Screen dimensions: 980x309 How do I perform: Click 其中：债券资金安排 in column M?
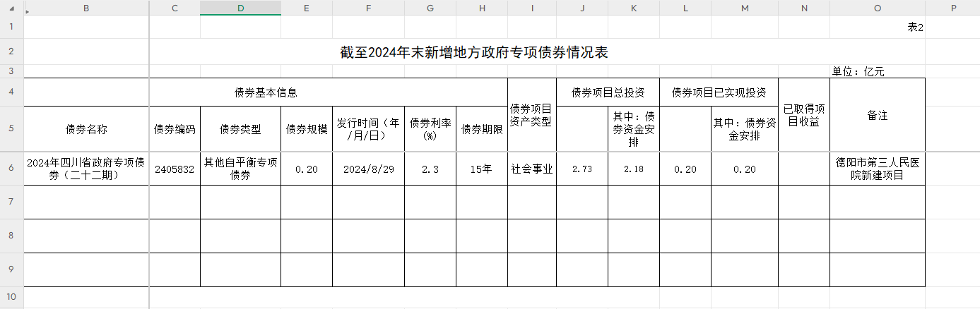click(x=745, y=128)
